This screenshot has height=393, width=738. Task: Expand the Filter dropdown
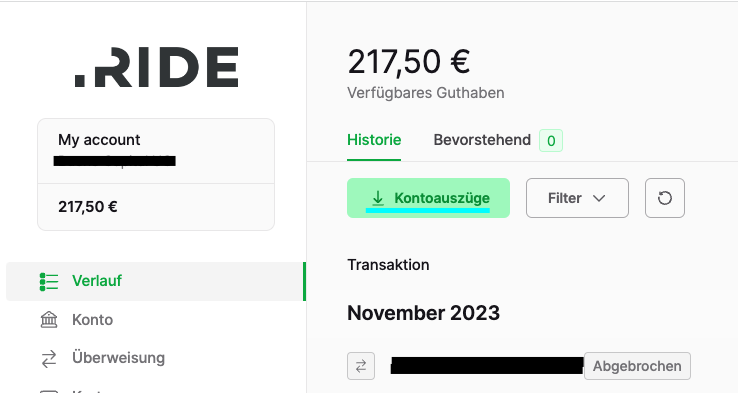coord(577,198)
